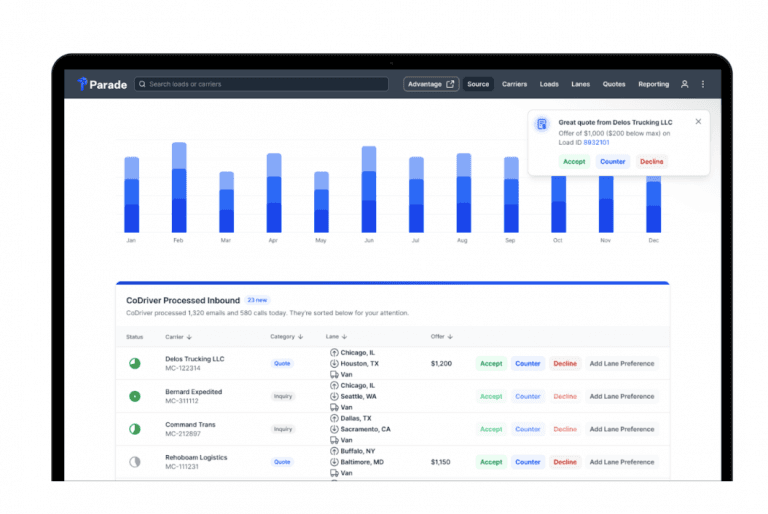Click the origin arrow icon beside Dallas, TX

[334, 418]
